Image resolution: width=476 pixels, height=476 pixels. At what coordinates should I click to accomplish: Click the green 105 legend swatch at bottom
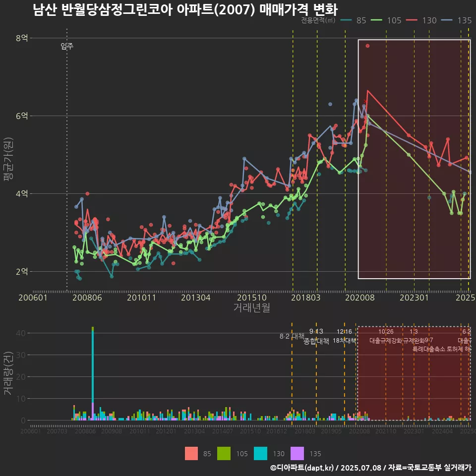[224, 454]
